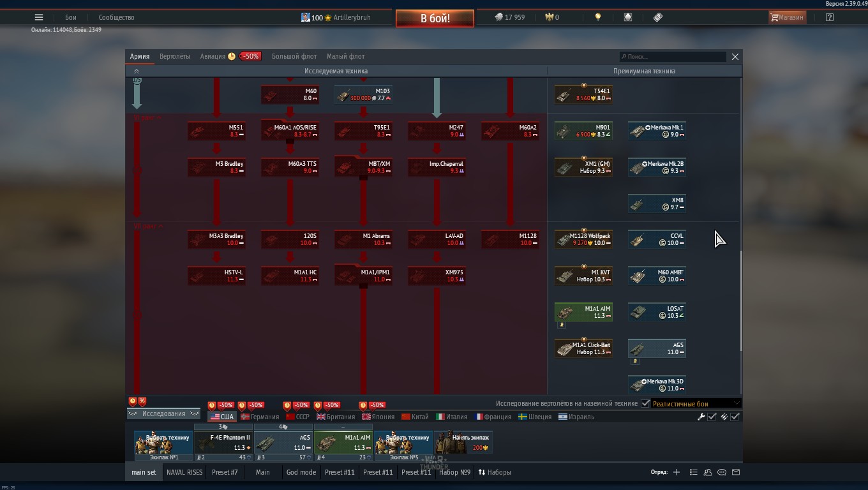This screenshot has height=490, width=868.
Task: Select the Preset #7 tab
Action: coord(225,472)
